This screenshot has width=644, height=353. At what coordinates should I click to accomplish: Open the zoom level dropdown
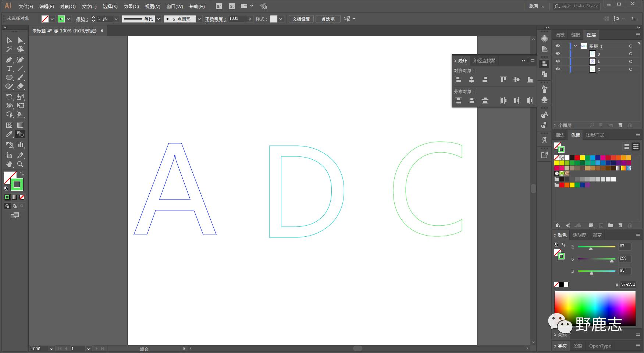tap(51, 349)
